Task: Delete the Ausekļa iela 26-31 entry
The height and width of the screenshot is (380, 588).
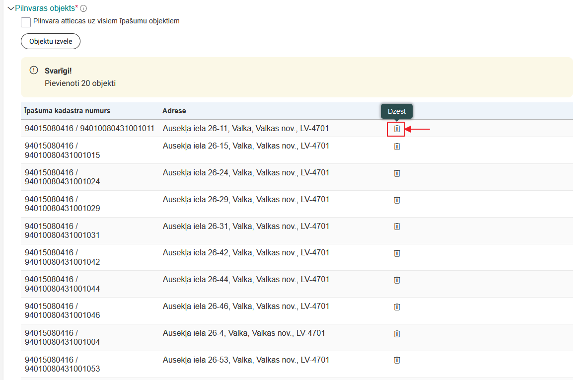Action: (x=397, y=227)
